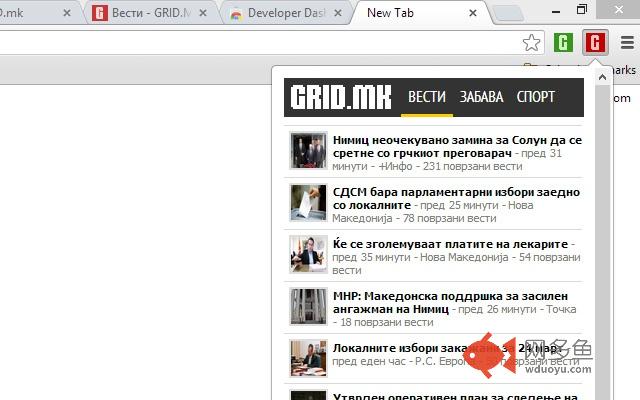
Task: Open the Нимиц неочекувано замина за Солун headline
Action: [457, 146]
